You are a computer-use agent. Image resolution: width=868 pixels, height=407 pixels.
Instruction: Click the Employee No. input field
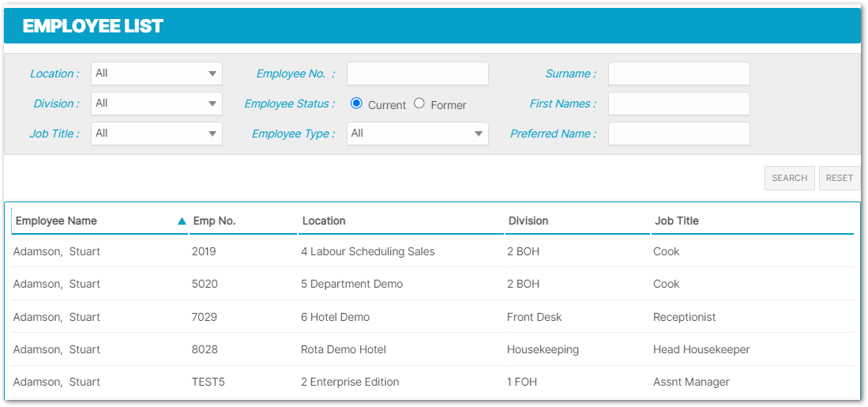(417, 73)
